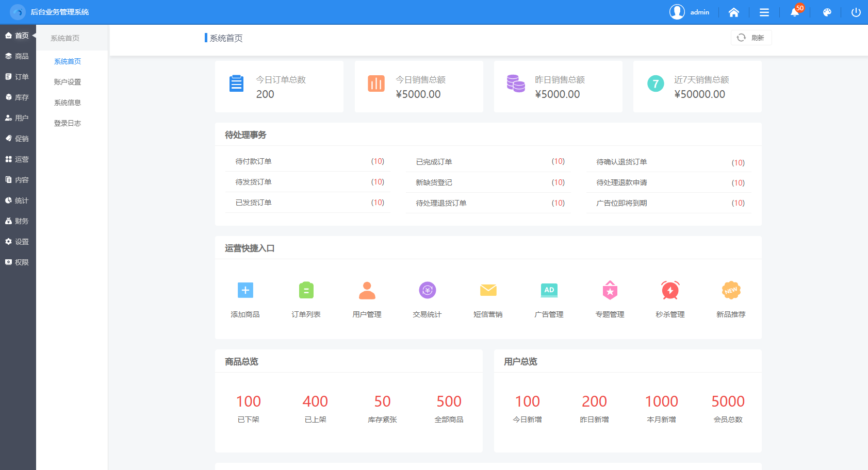Open 交易统计 shortcut icon

428,290
